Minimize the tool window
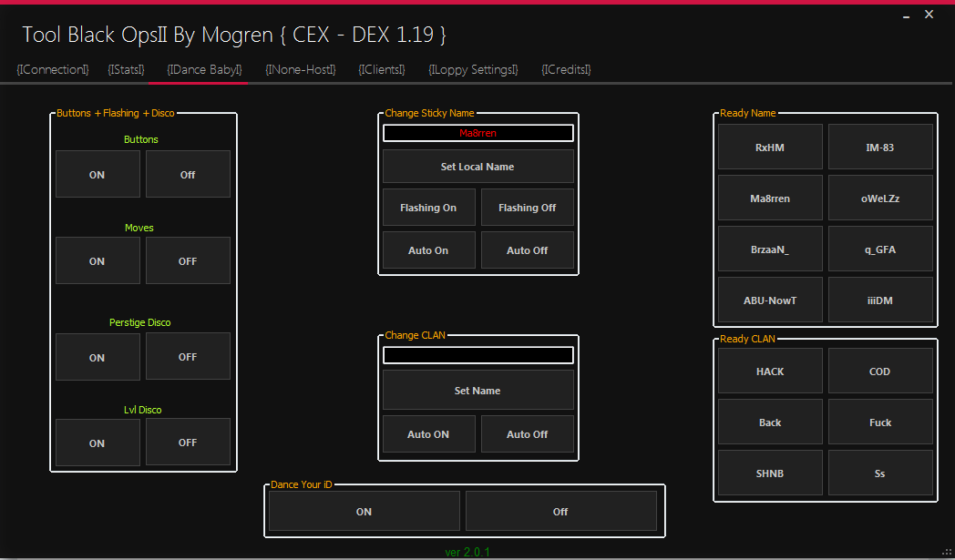The width and height of the screenshot is (955, 560). pyautogui.click(x=907, y=15)
